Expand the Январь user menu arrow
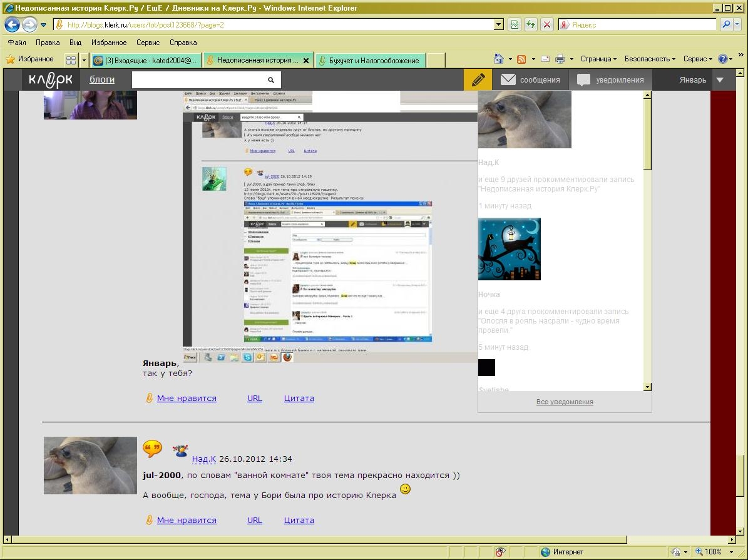 tap(720, 79)
